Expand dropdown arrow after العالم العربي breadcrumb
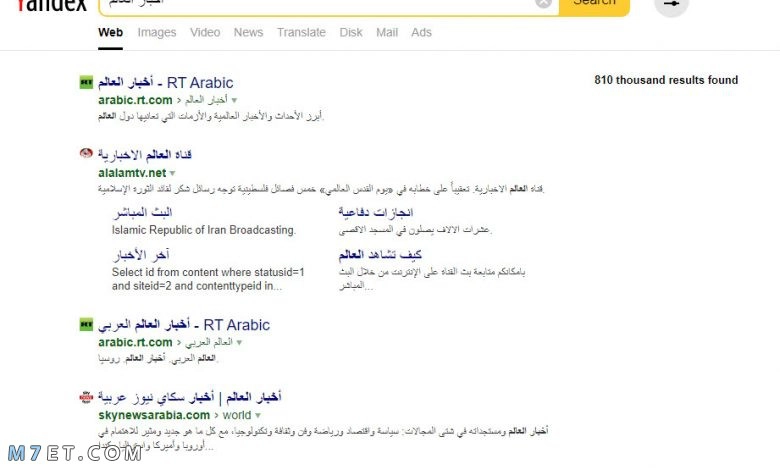The height and width of the screenshot is (470, 780). coord(239,343)
